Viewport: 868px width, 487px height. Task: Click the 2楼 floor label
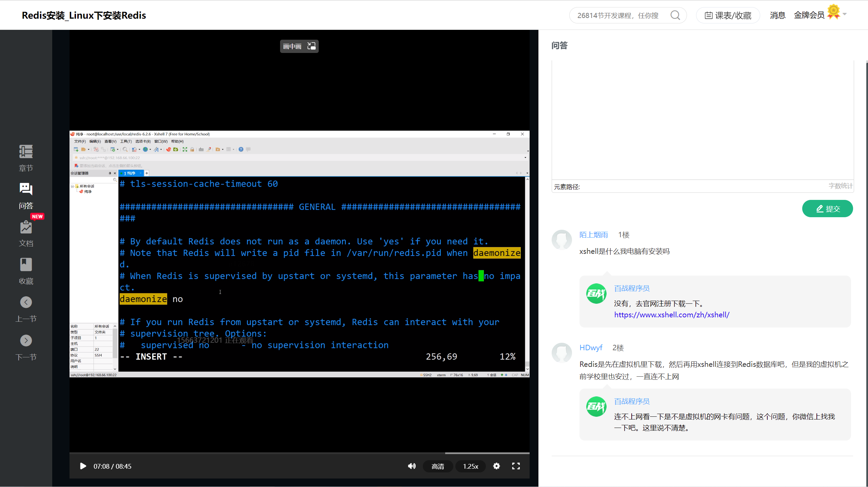[x=618, y=348]
